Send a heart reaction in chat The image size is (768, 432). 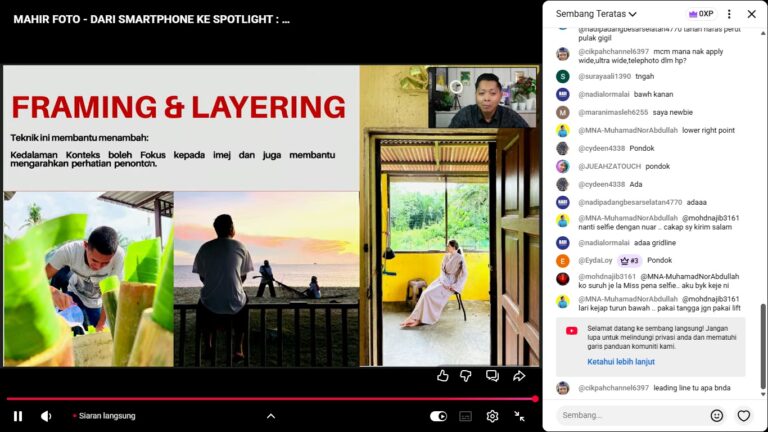click(743, 415)
